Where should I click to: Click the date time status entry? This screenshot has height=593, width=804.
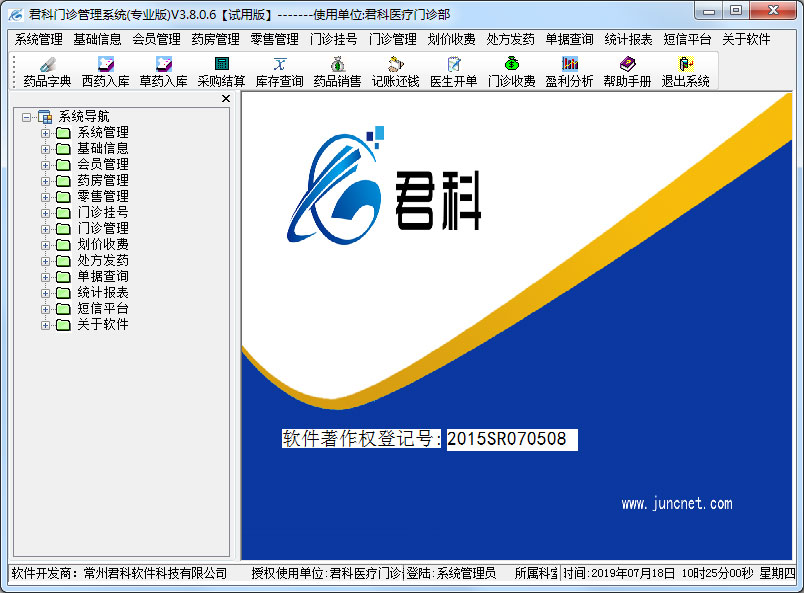click(x=679, y=574)
